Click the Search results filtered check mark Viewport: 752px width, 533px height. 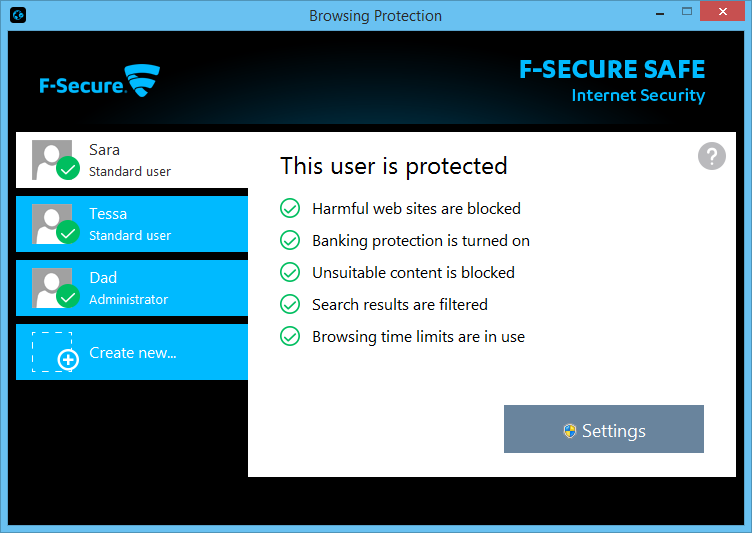[290, 304]
